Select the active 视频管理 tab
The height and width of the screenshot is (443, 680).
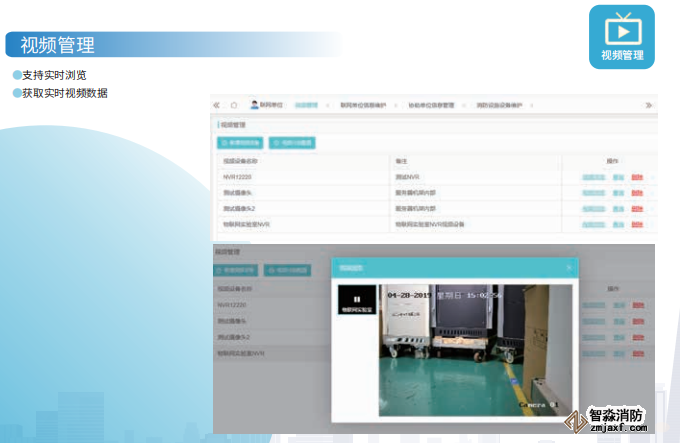tap(307, 104)
